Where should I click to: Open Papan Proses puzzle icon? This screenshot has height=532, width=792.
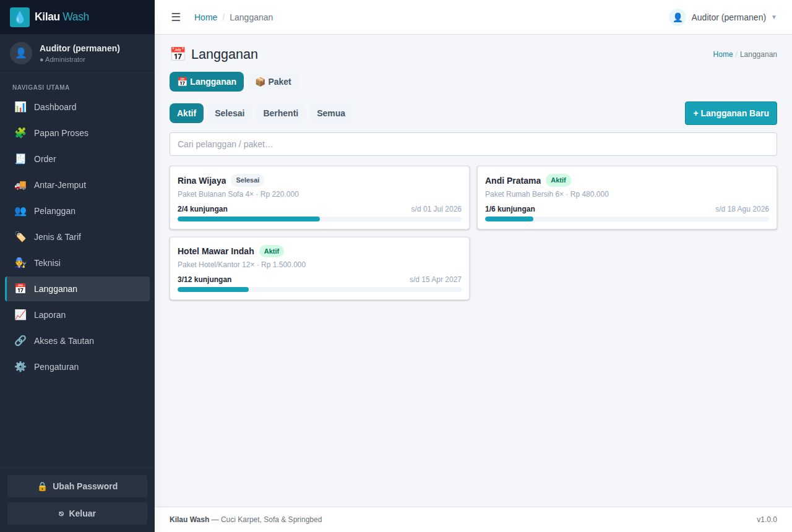[x=20, y=133]
